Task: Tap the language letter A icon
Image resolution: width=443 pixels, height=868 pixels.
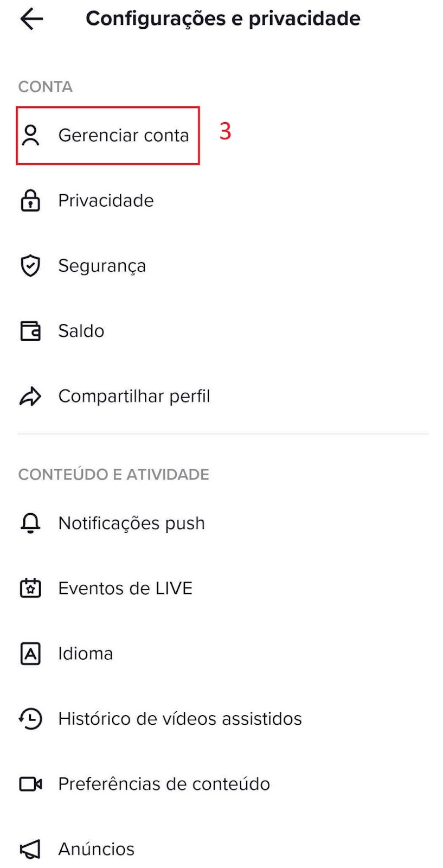Action: tap(30, 654)
